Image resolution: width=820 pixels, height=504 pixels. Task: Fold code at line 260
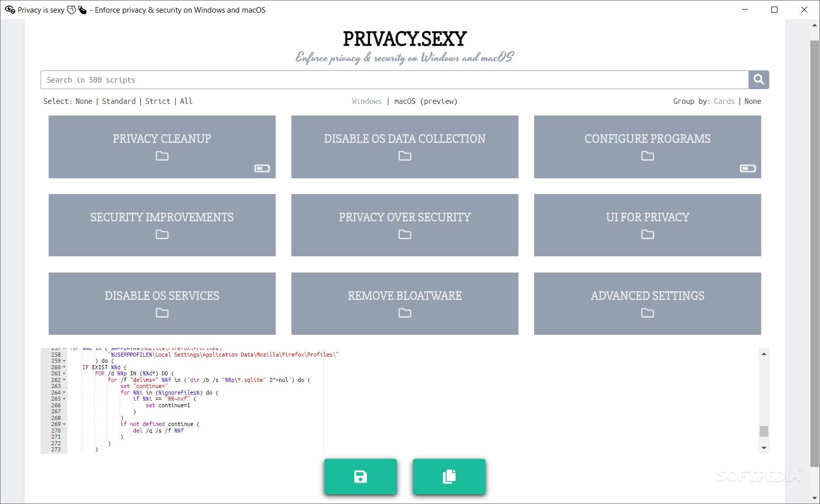click(x=64, y=367)
